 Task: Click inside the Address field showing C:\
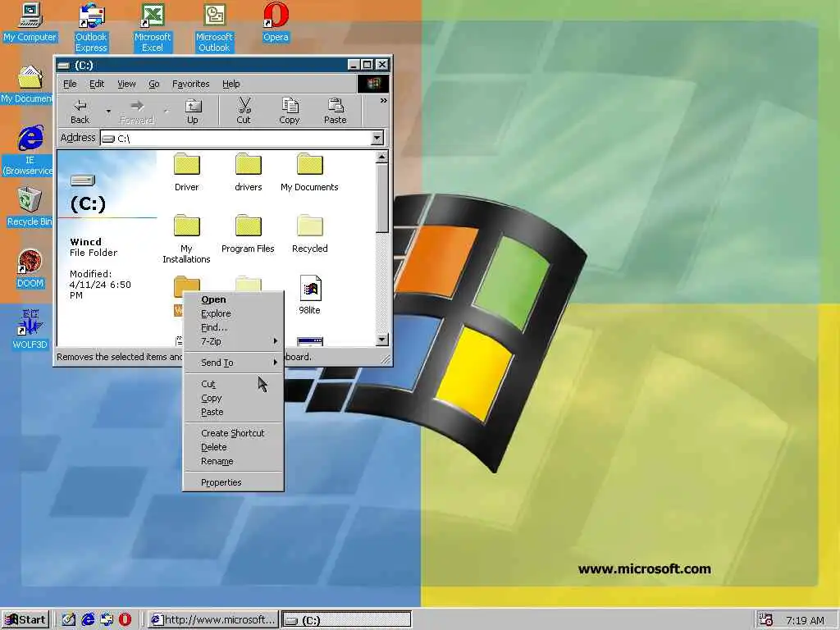(235, 138)
